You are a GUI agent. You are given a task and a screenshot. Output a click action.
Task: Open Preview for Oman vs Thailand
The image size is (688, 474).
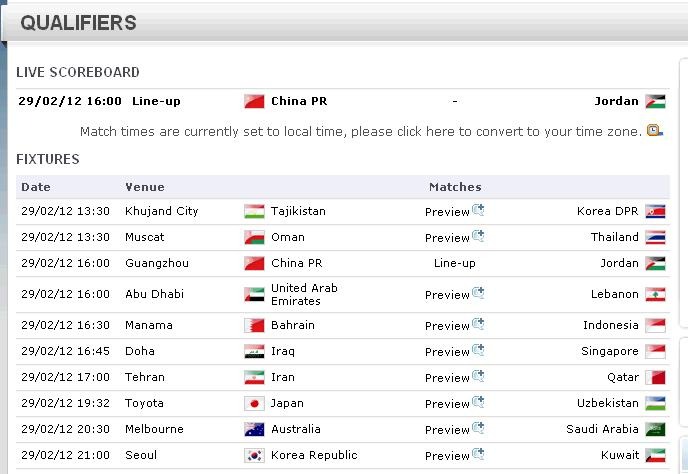point(454,237)
